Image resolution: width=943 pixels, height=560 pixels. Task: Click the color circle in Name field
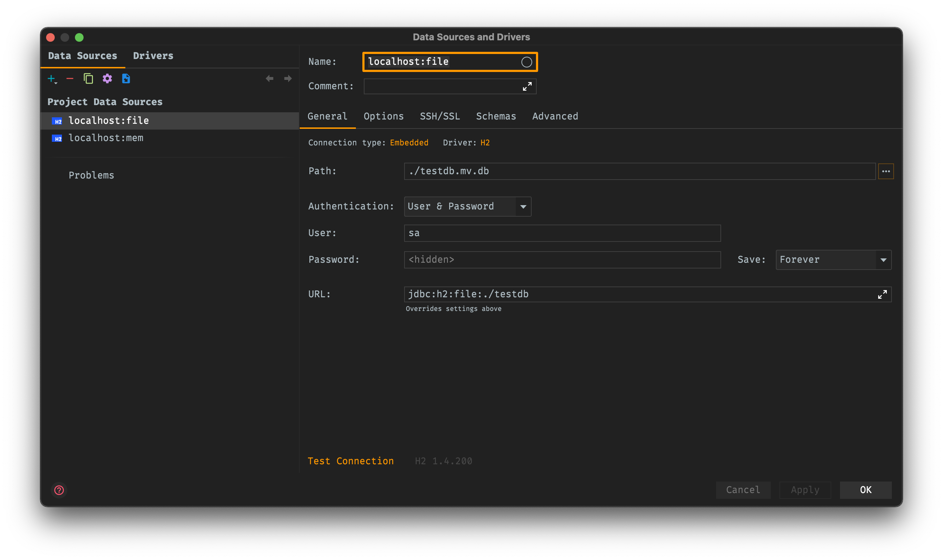point(527,62)
